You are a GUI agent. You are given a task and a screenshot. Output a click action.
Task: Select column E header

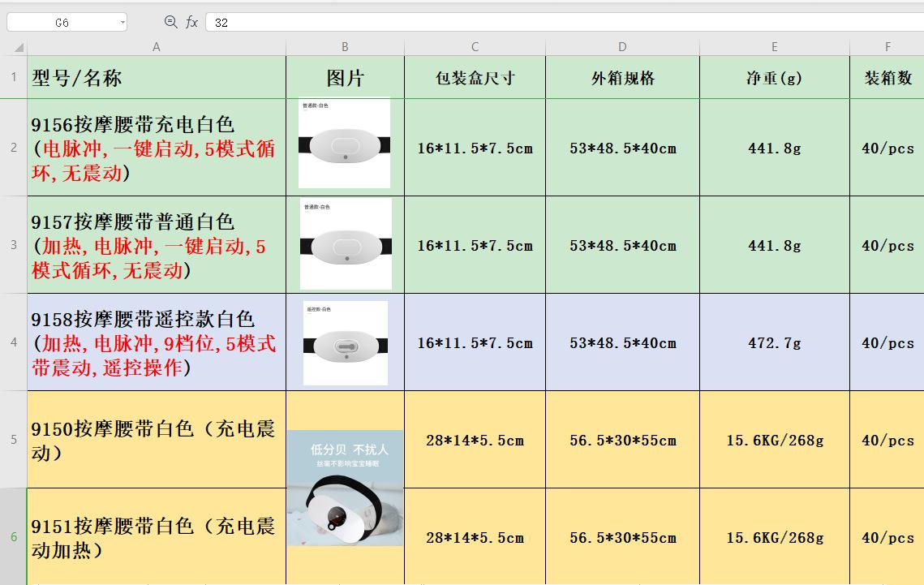[774, 46]
